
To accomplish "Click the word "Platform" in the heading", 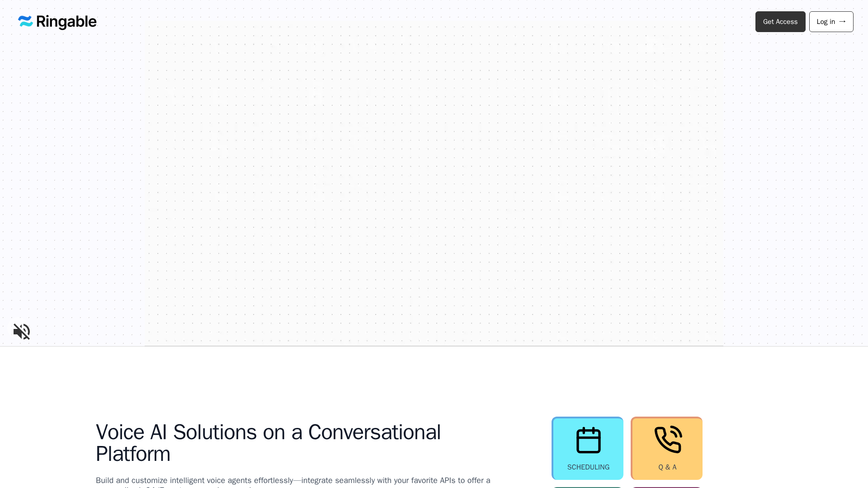I will [x=133, y=454].
